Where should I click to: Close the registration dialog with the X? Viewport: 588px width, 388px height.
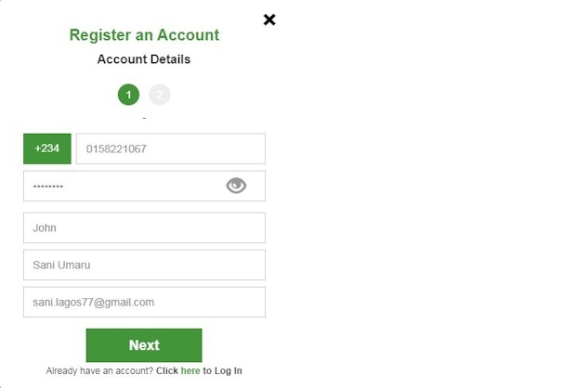269,19
